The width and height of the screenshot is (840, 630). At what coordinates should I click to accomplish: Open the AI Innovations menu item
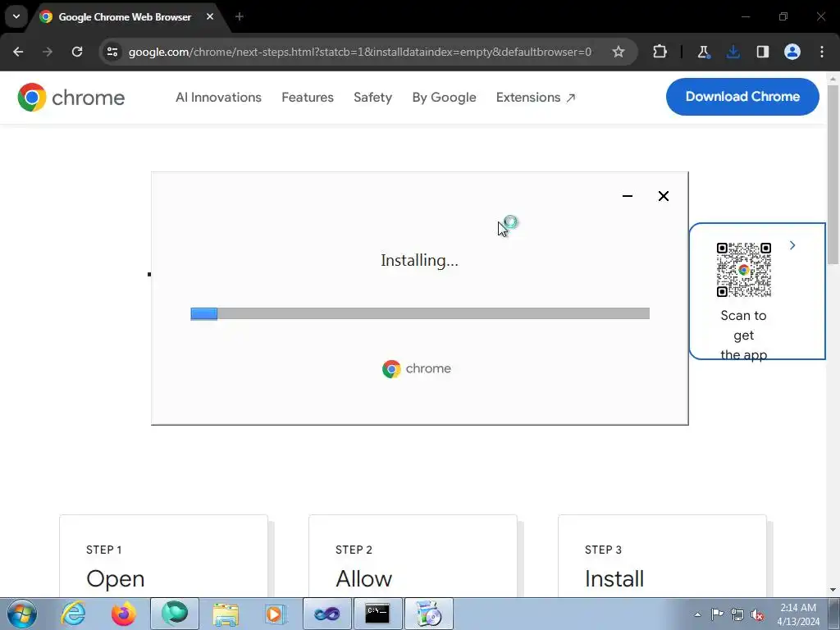218,98
